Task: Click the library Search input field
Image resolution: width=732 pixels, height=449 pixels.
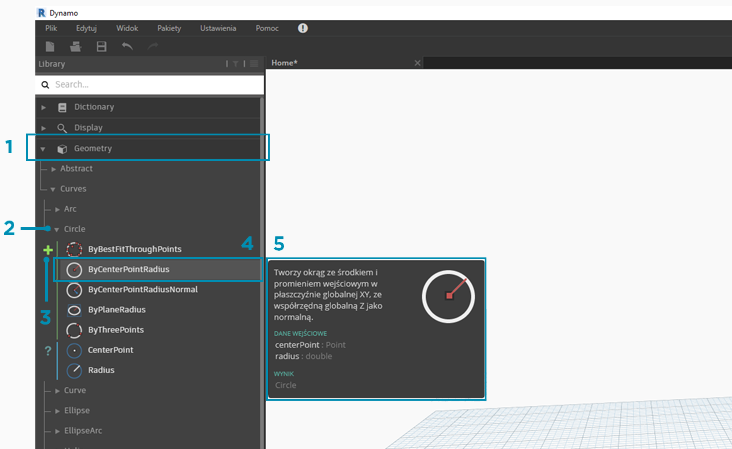Action: click(x=149, y=84)
